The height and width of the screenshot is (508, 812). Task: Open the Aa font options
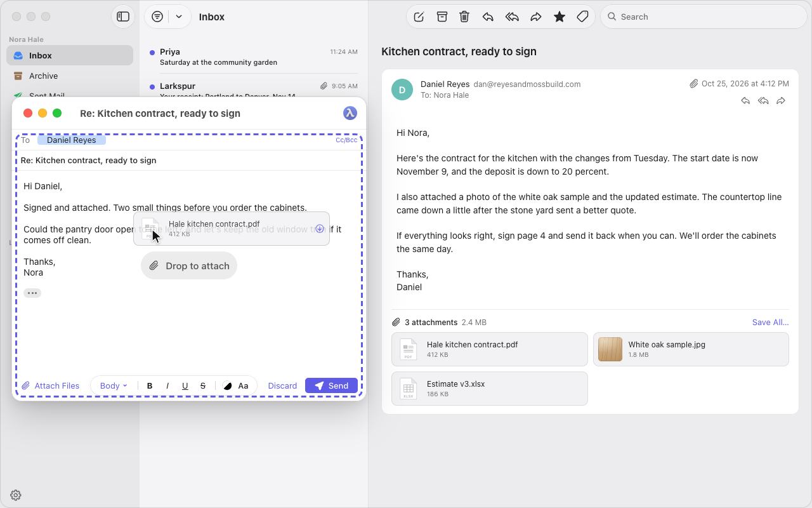(x=243, y=385)
